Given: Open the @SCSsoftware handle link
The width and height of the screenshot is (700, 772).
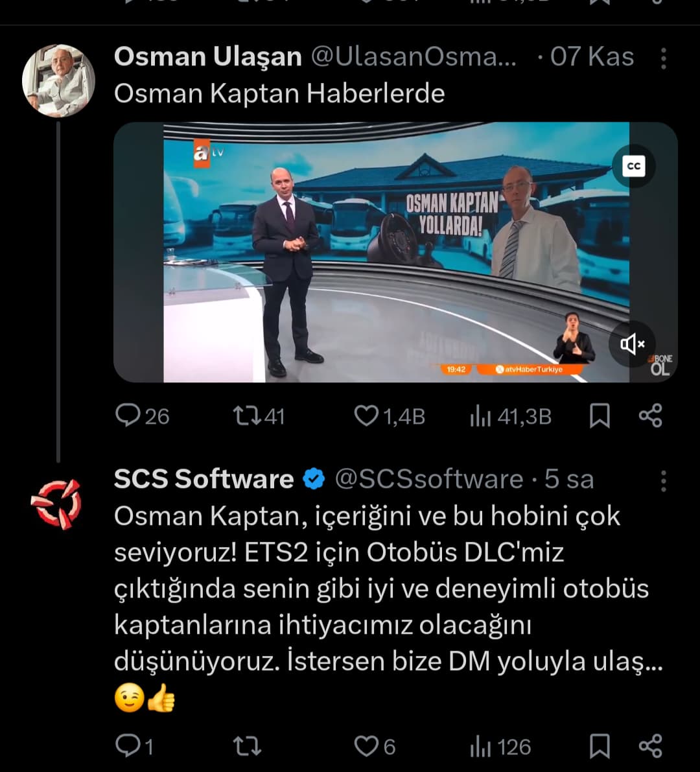Looking at the screenshot, I should pyautogui.click(x=428, y=480).
